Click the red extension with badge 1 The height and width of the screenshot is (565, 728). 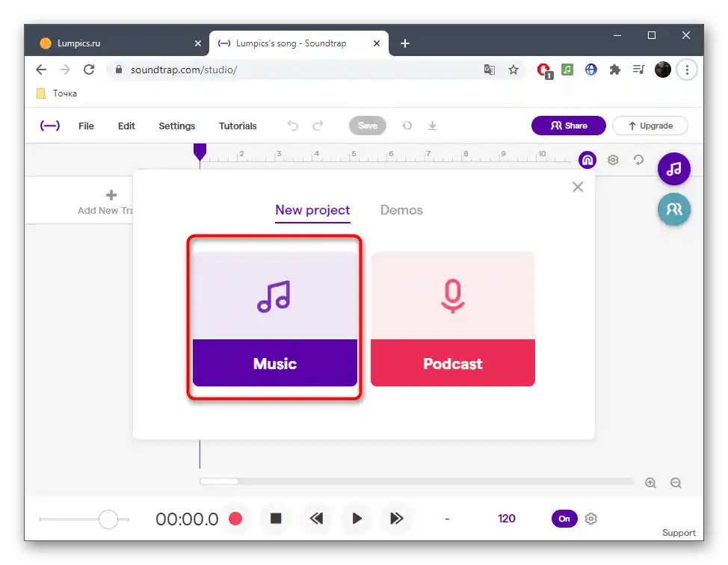tap(544, 70)
